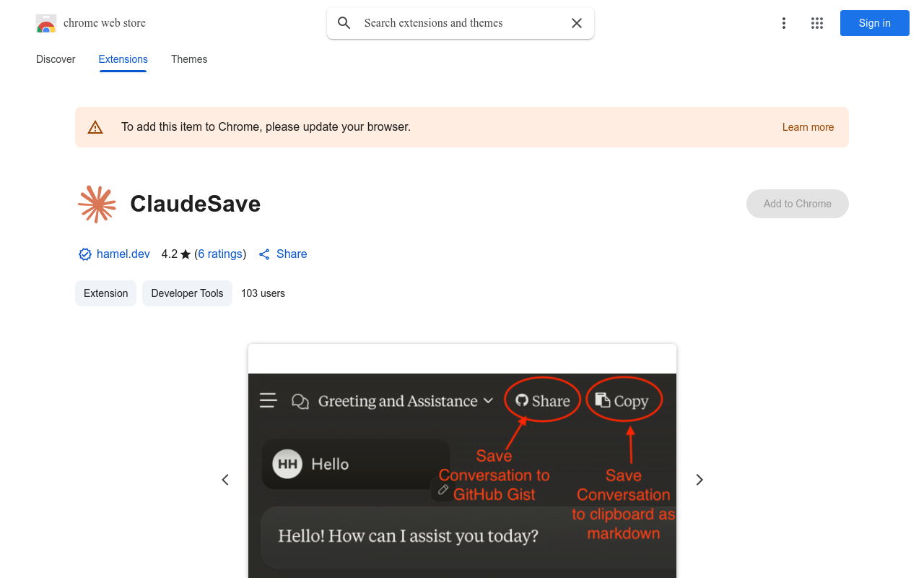
Task: Focus the Search extensions and themes field
Action: 461,23
